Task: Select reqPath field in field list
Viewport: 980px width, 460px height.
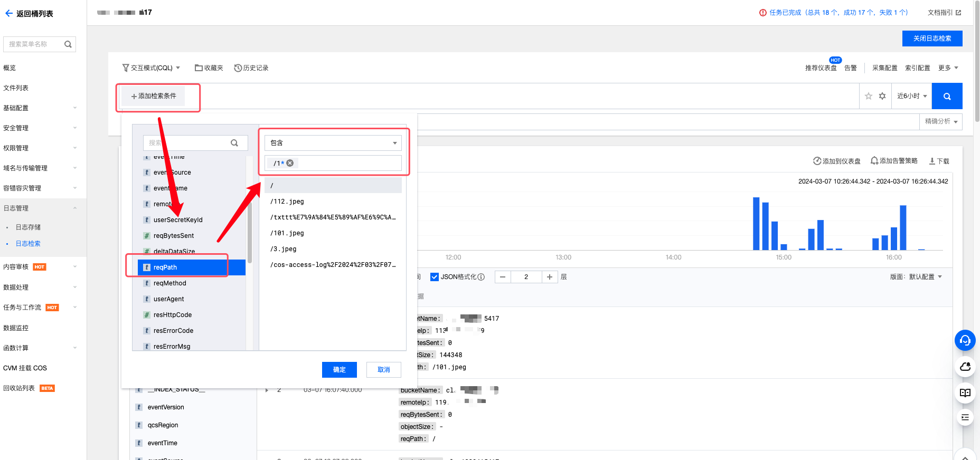Action: [x=192, y=267]
